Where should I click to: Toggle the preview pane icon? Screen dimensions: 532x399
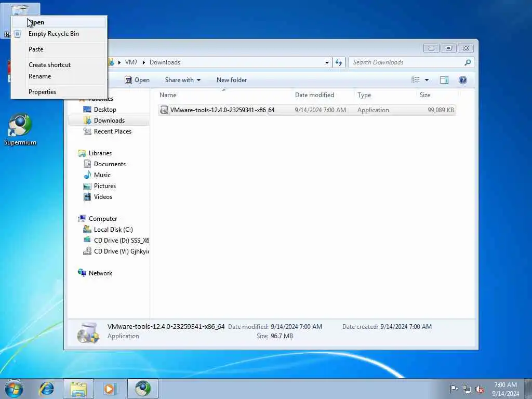pyautogui.click(x=444, y=80)
